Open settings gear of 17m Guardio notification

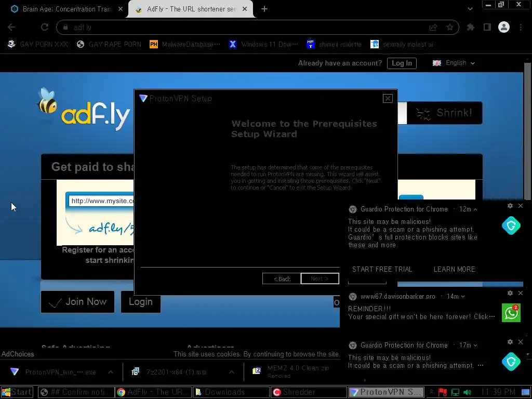click(510, 342)
